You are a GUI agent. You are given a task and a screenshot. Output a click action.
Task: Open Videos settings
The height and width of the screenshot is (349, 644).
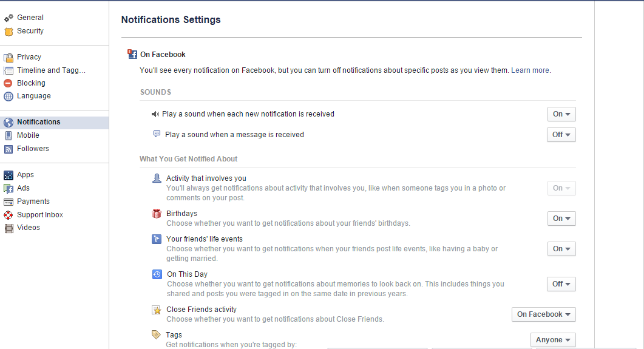(29, 228)
